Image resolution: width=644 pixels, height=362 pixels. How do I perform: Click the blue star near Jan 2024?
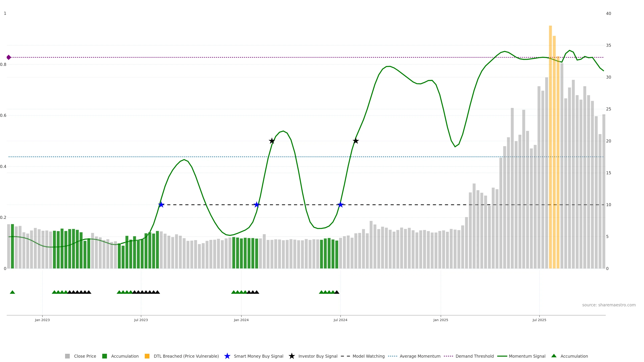point(256,205)
